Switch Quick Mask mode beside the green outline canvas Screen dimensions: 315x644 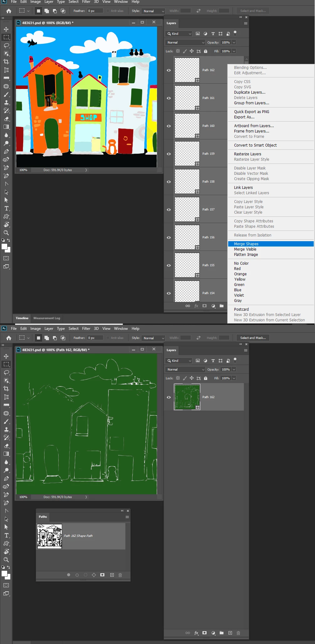(6, 585)
